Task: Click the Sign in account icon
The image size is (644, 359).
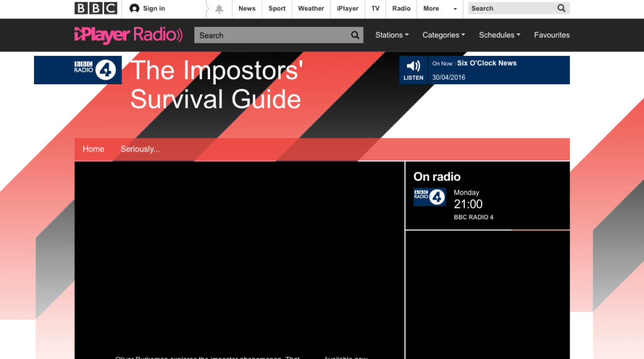Action: pos(135,8)
